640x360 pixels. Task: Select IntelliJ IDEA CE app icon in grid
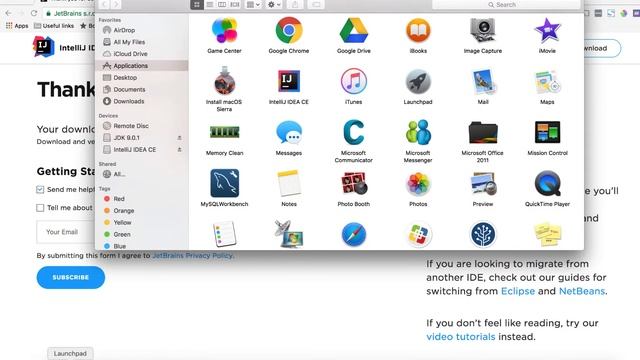289,81
